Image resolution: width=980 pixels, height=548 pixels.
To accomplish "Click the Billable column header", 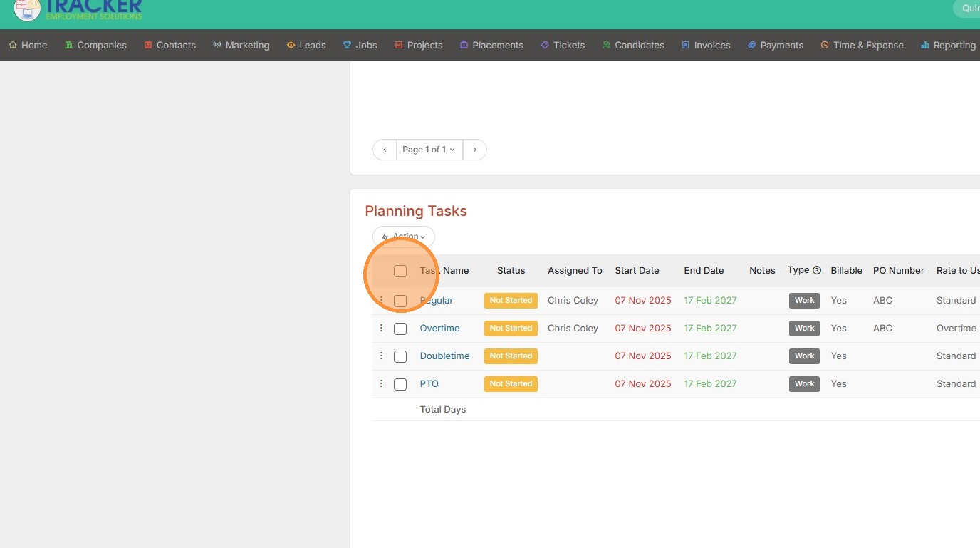I will coord(846,270).
